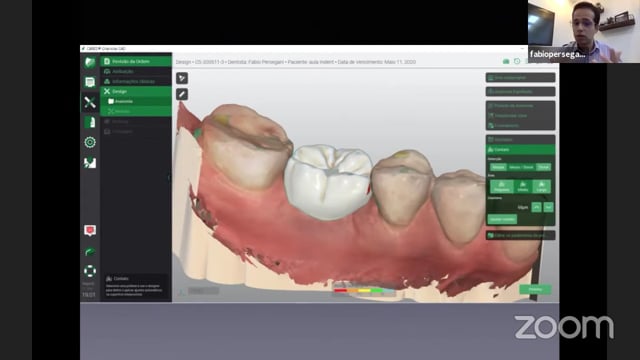Select the Largo contact area button
Viewport: 640px width, 360px height.
[x=542, y=187]
